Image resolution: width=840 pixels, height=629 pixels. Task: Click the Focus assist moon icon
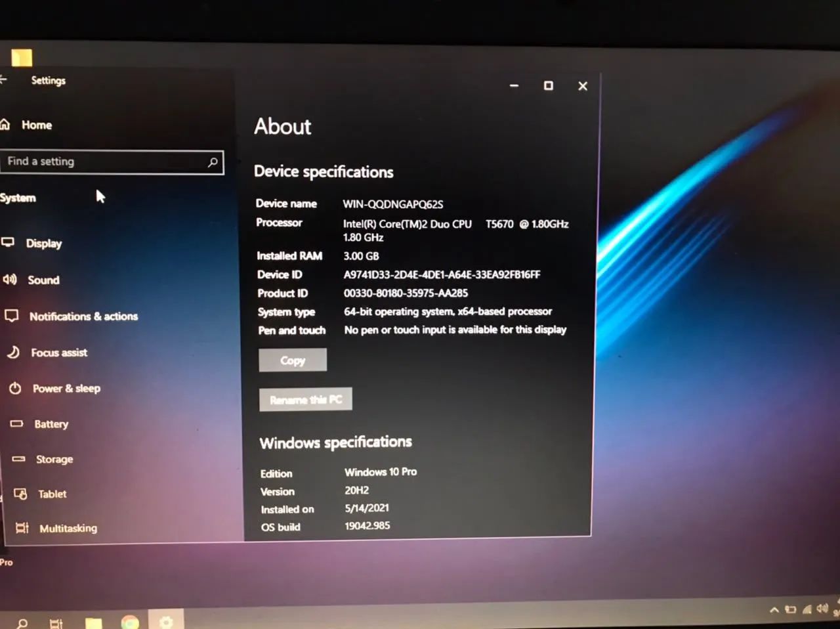[x=13, y=353]
